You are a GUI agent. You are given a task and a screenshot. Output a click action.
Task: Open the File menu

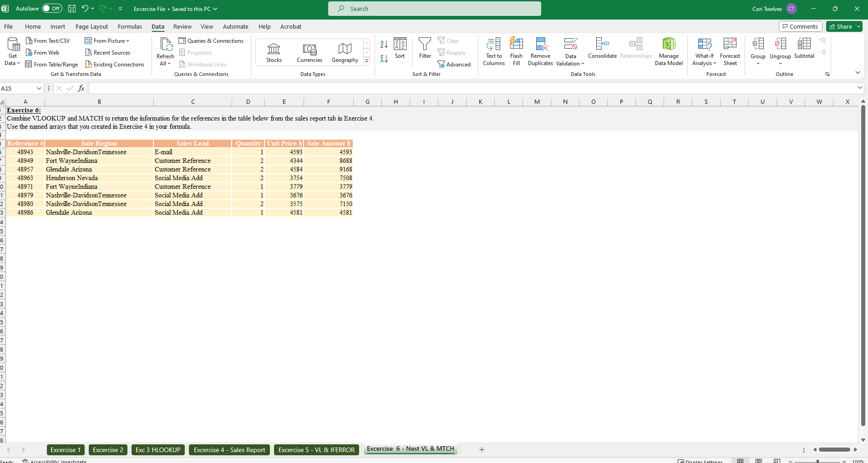8,26
